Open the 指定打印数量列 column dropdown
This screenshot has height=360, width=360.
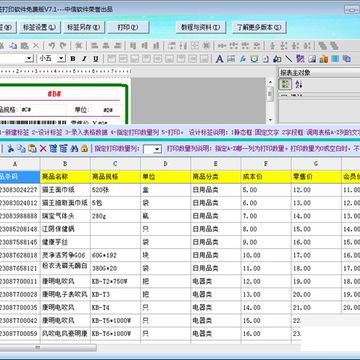[157, 149]
